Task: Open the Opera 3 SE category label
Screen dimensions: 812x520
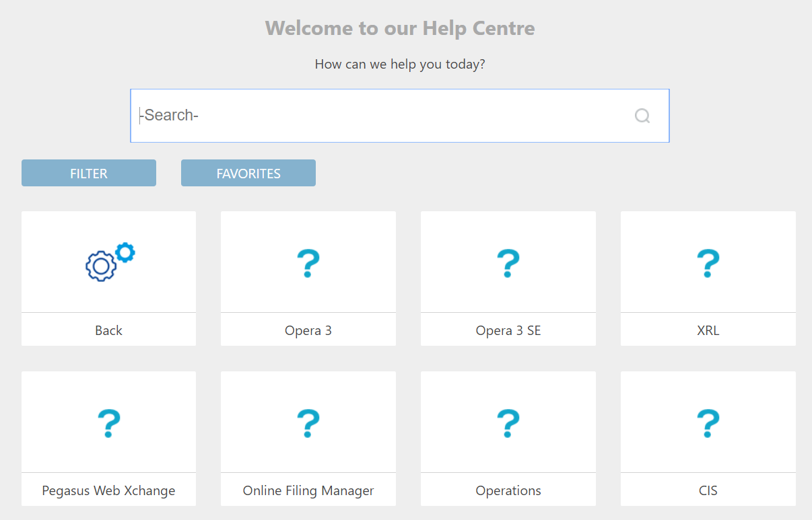Action: point(508,330)
